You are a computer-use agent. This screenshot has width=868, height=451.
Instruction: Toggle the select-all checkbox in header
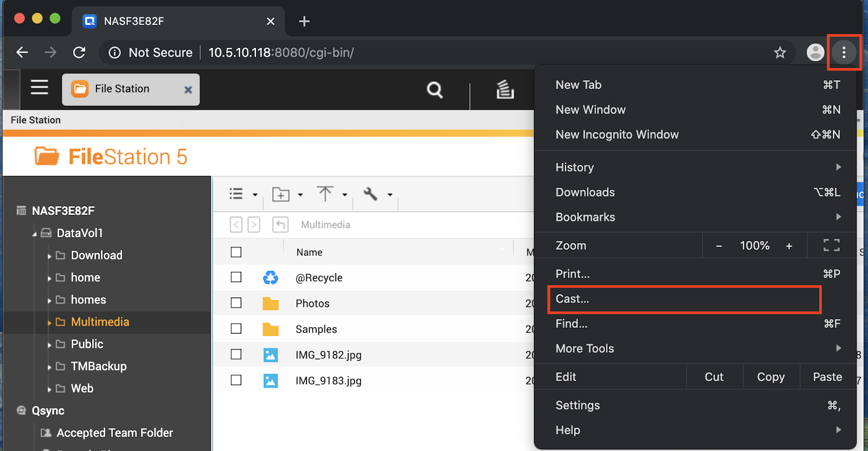(236, 252)
